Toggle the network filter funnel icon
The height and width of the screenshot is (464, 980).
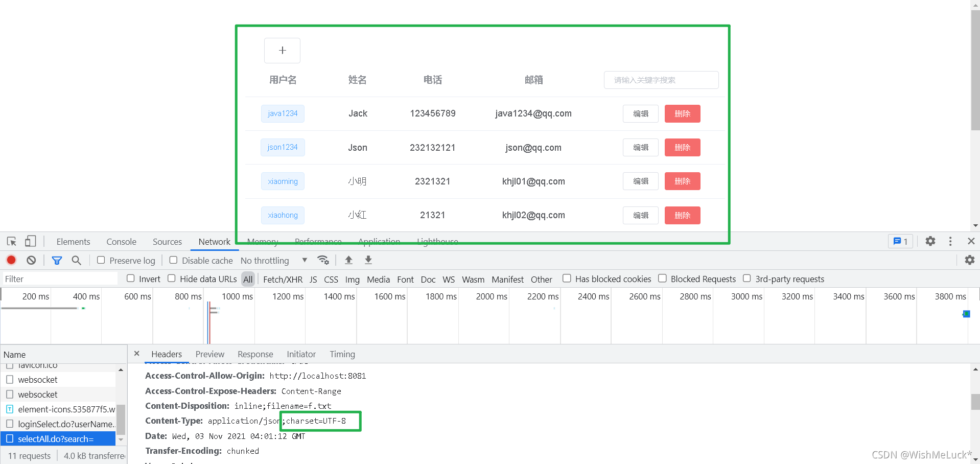click(57, 260)
